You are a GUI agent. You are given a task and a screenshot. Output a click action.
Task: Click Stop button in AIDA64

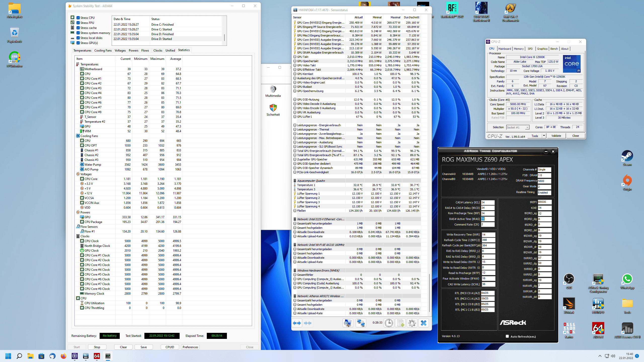pos(97,347)
